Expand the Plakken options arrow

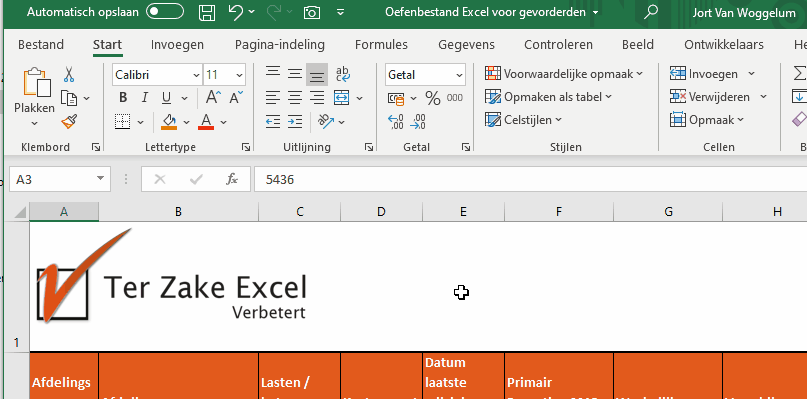34,123
